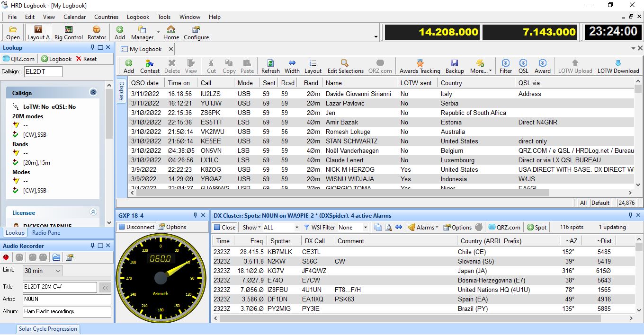Click the QSL icon in logbook toolbar
644x335 pixels.
pyautogui.click(x=523, y=66)
